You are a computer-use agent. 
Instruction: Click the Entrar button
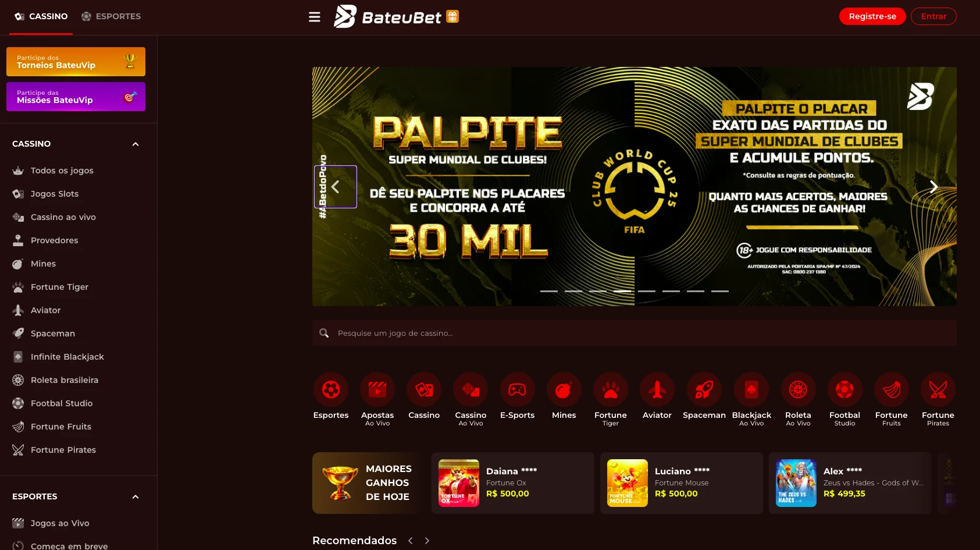933,16
